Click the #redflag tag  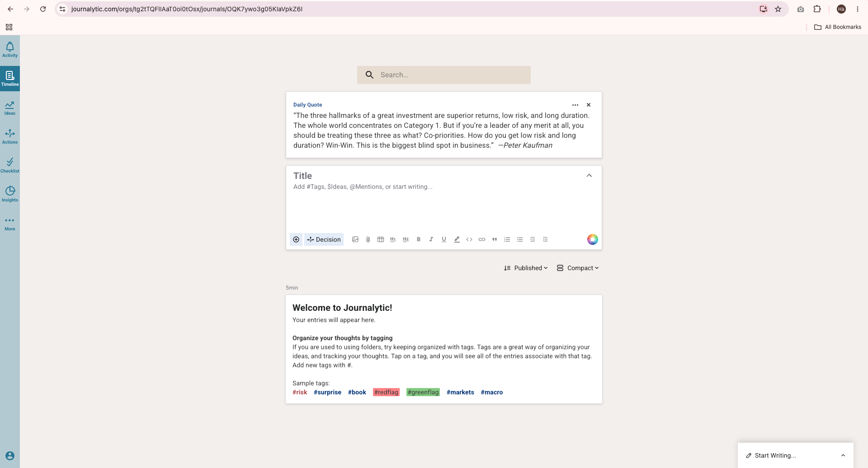tap(386, 392)
